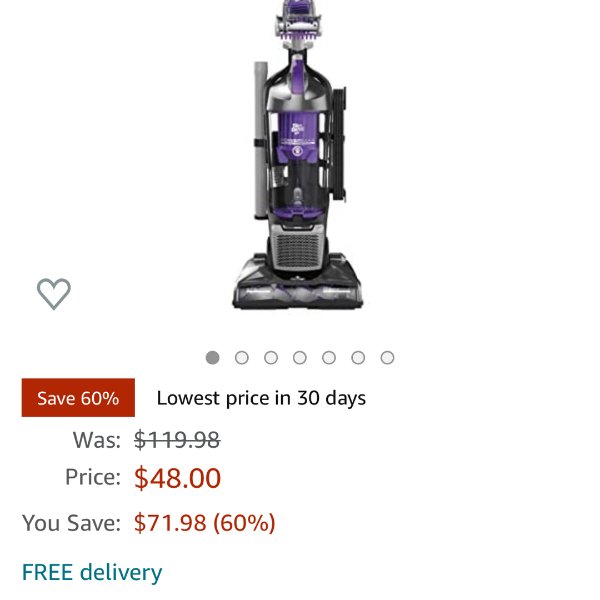Select the fifth image carousel dot
600x600 pixels.
point(329,358)
